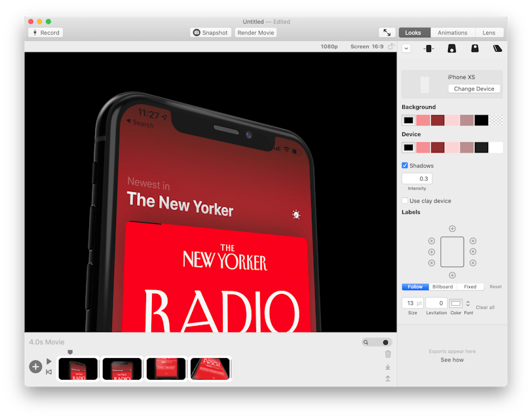Delete keyframe with the trash icon
This screenshot has height=419, width=532.
pos(388,354)
